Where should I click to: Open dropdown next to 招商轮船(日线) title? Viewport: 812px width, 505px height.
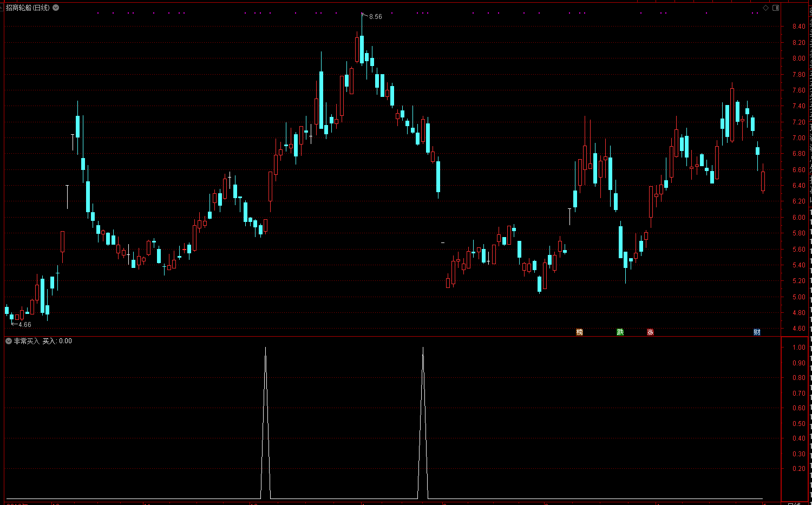[x=56, y=8]
